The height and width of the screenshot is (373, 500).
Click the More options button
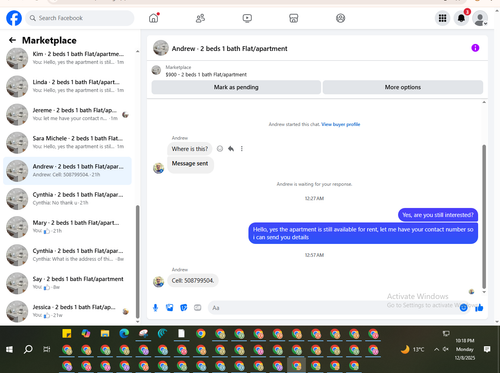click(403, 87)
